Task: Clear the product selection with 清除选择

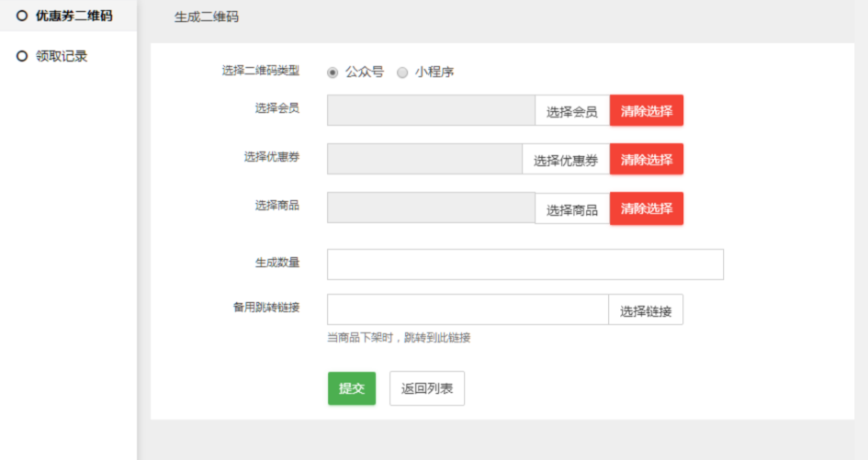Action: click(x=646, y=208)
